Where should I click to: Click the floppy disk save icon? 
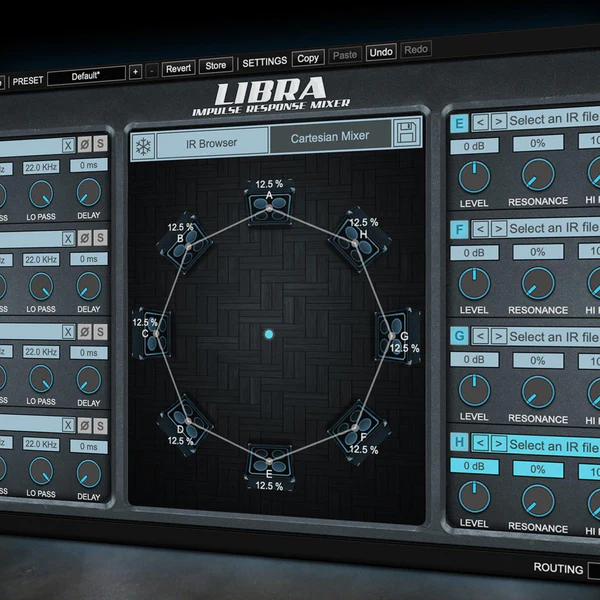pos(407,132)
